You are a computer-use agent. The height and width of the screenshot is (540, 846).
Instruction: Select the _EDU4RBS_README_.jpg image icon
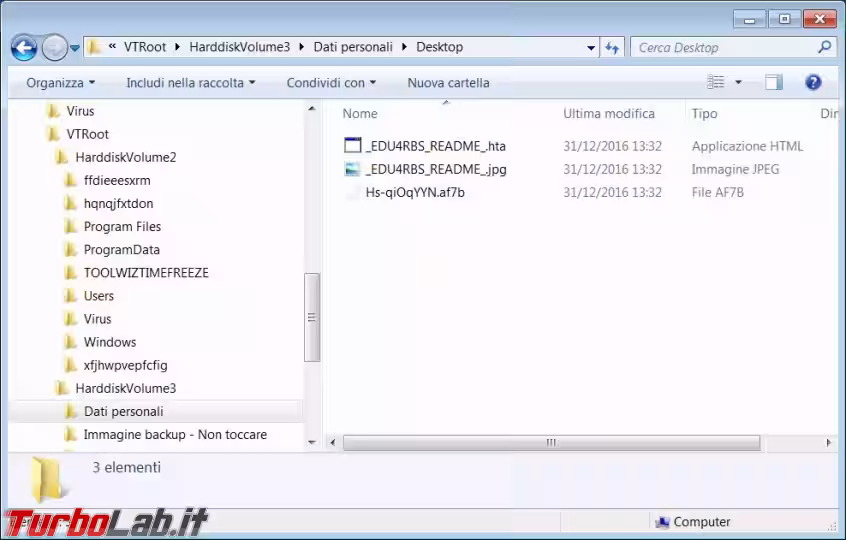[x=352, y=169]
